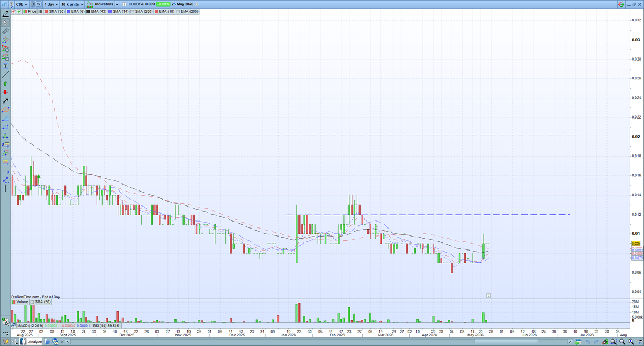Click the +0.00% change badge

tap(163, 4)
